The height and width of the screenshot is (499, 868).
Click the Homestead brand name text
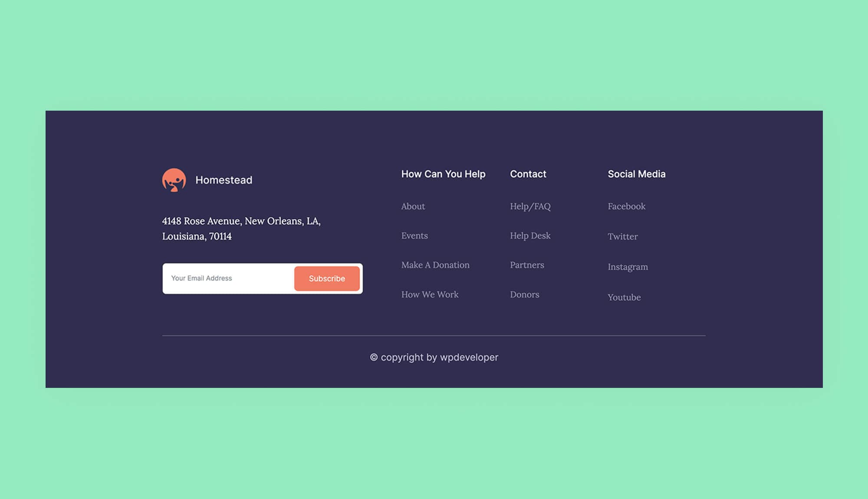[224, 180]
